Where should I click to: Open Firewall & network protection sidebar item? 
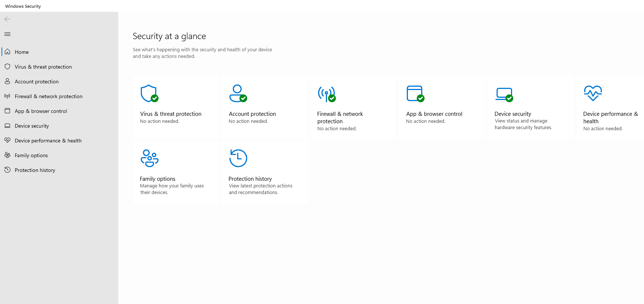coord(59,96)
